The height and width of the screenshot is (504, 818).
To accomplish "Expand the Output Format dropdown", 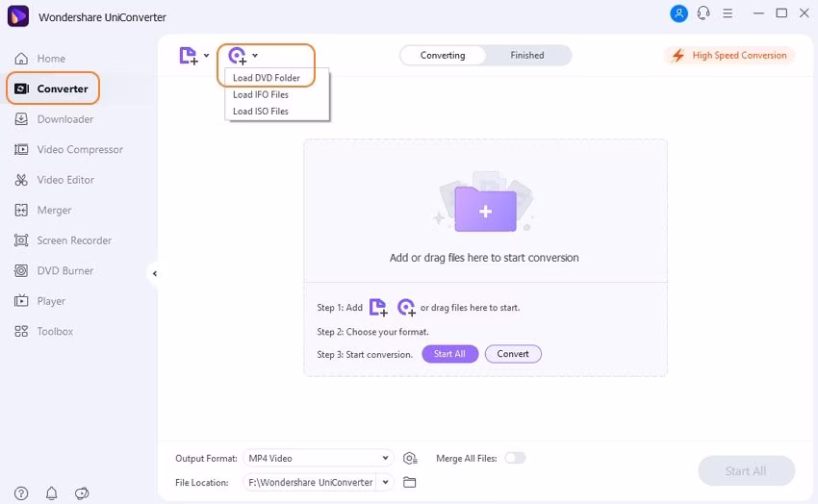I will coord(386,459).
